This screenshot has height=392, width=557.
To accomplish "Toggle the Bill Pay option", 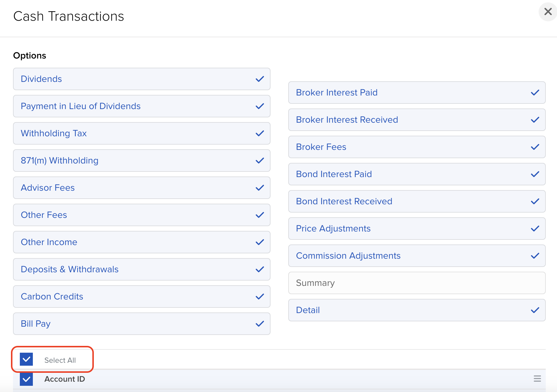I will pos(141,324).
